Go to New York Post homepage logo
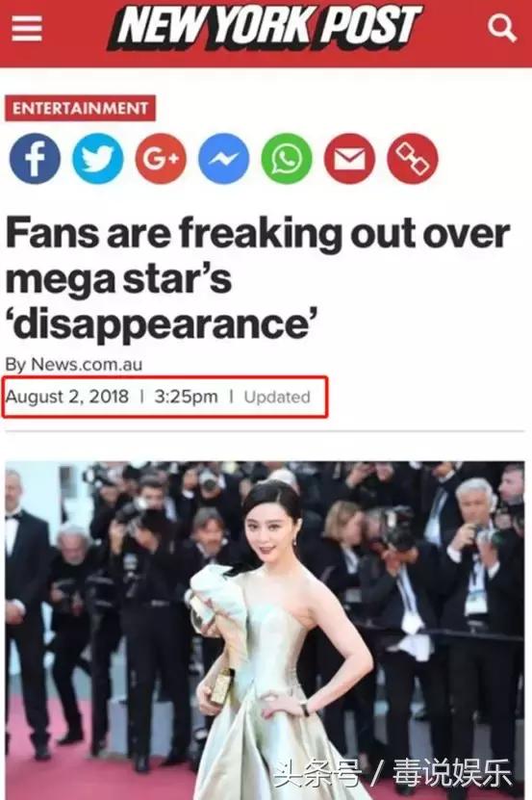Screen dimensions: 532x800 point(265,28)
